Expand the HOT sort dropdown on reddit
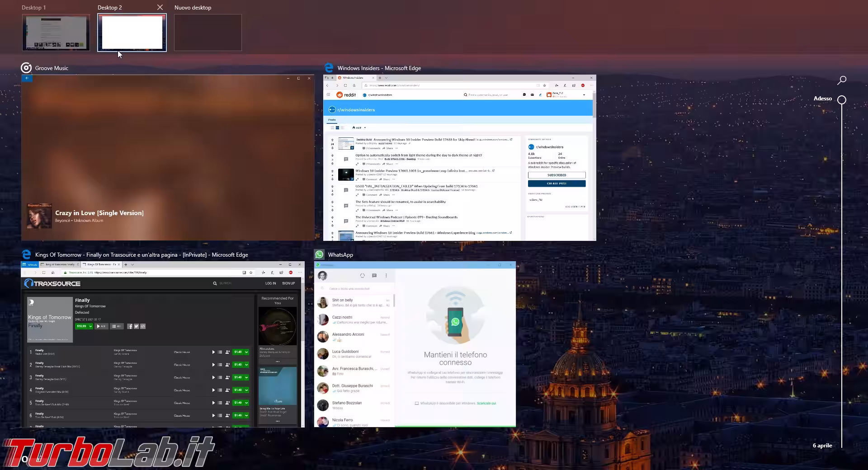This screenshot has height=470, width=868. click(364, 128)
